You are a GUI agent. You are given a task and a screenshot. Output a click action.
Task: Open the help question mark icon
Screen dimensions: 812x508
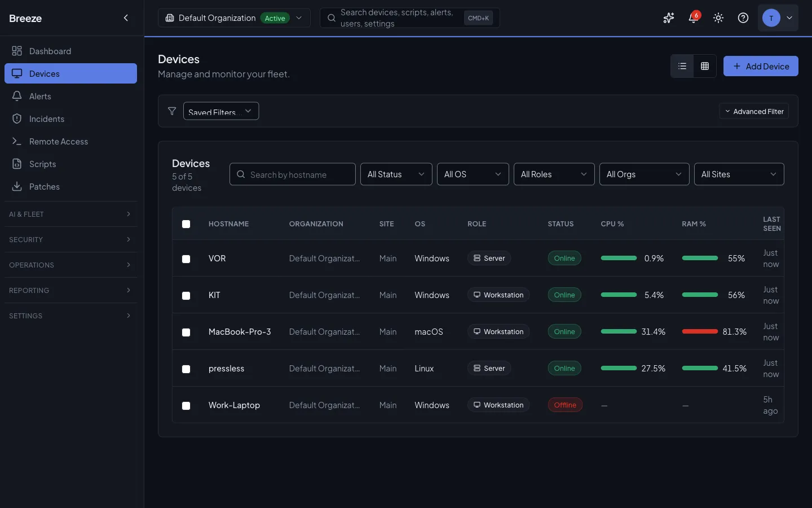tap(743, 17)
